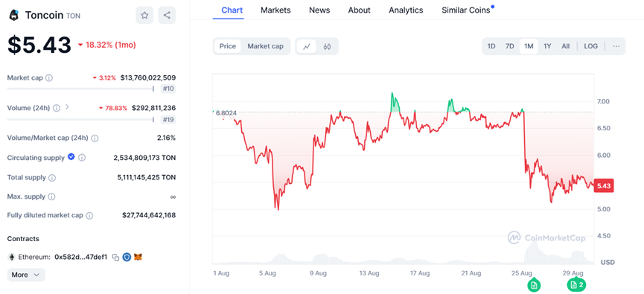The width and height of the screenshot is (644, 294).
Task: Open the Similar Coins tab
Action: point(466,10)
